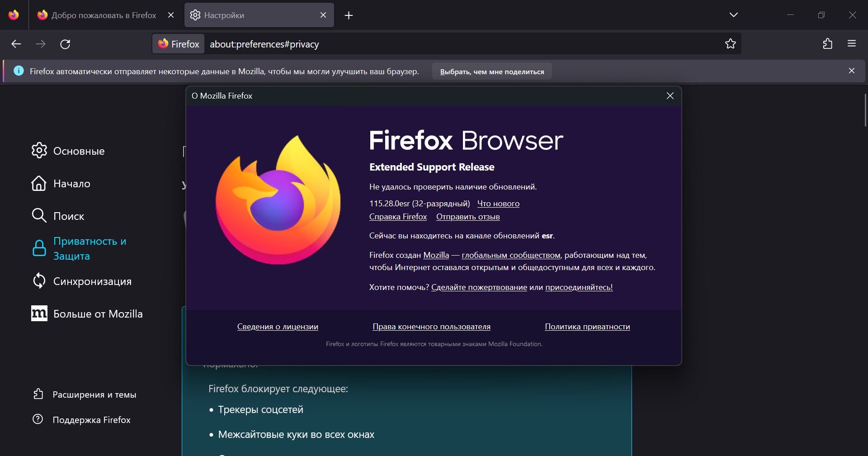Click the 'О Mozilla Firefox' dialog title
The width and height of the screenshot is (868, 456).
point(222,96)
